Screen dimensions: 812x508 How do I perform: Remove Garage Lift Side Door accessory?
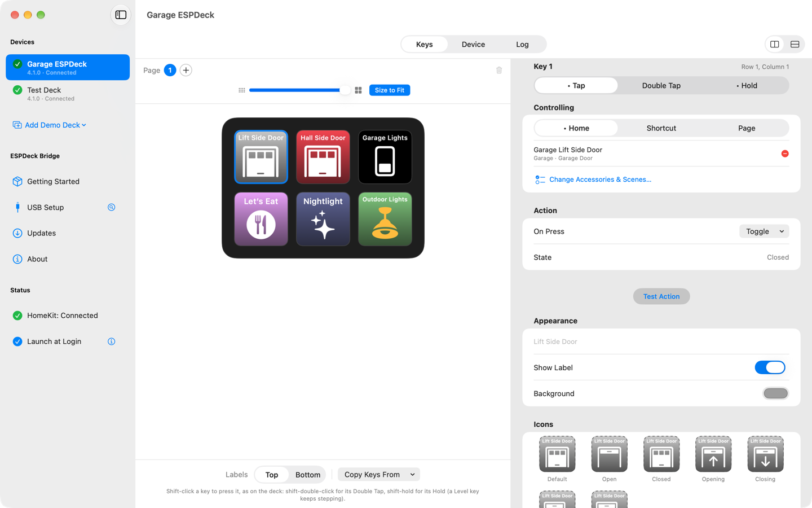(x=785, y=154)
